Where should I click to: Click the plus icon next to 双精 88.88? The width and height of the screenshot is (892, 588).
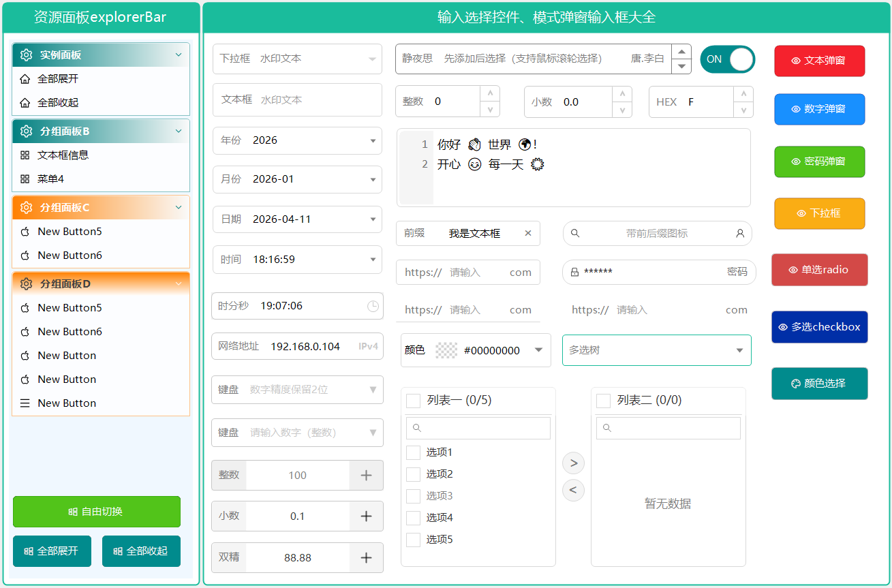click(366, 558)
